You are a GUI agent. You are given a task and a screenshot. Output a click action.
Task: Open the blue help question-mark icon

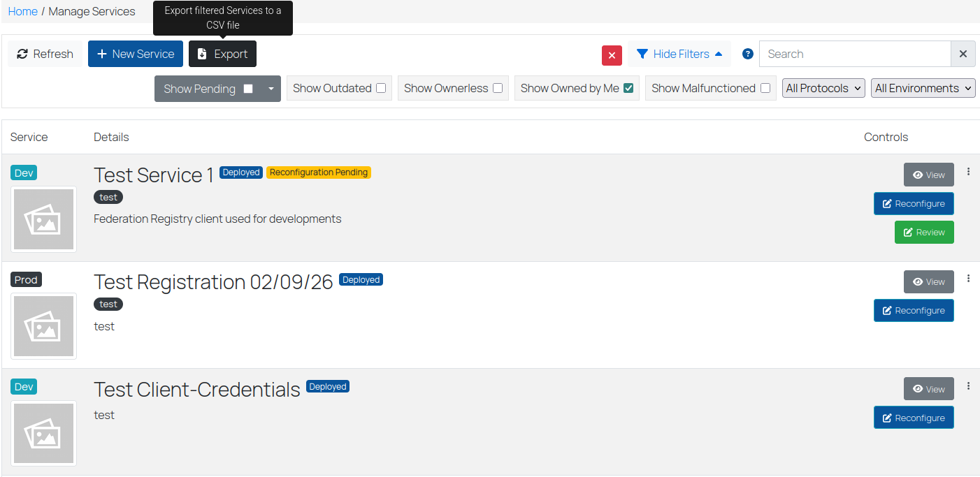click(748, 54)
